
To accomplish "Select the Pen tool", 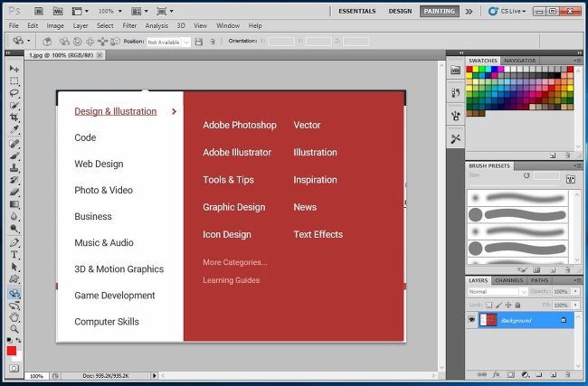I will coord(14,242).
